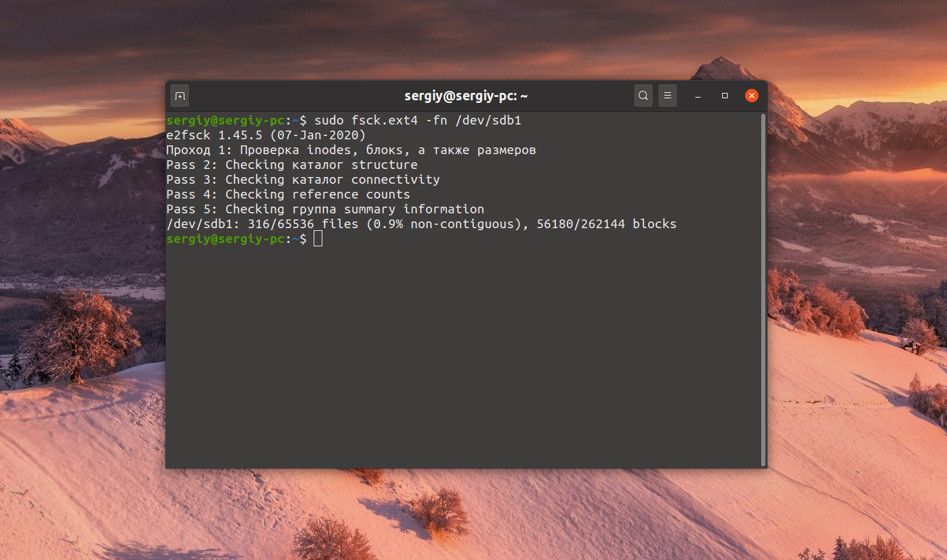Click the Pass 4: Checking reference counts line

click(288, 195)
